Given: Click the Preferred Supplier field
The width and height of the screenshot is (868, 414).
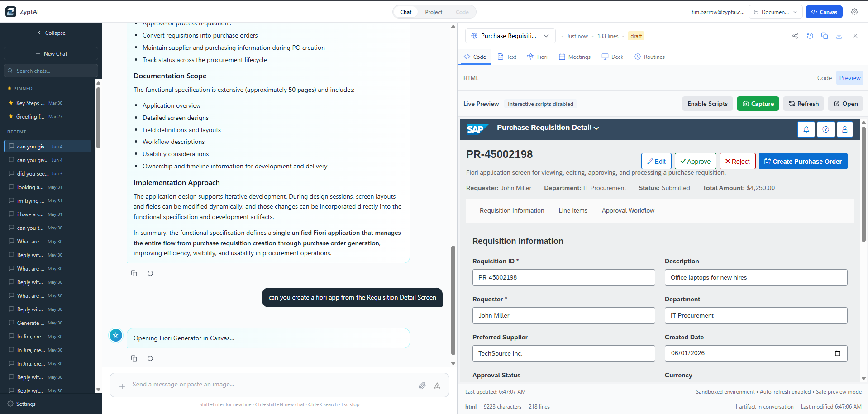Looking at the screenshot, I should (563, 353).
